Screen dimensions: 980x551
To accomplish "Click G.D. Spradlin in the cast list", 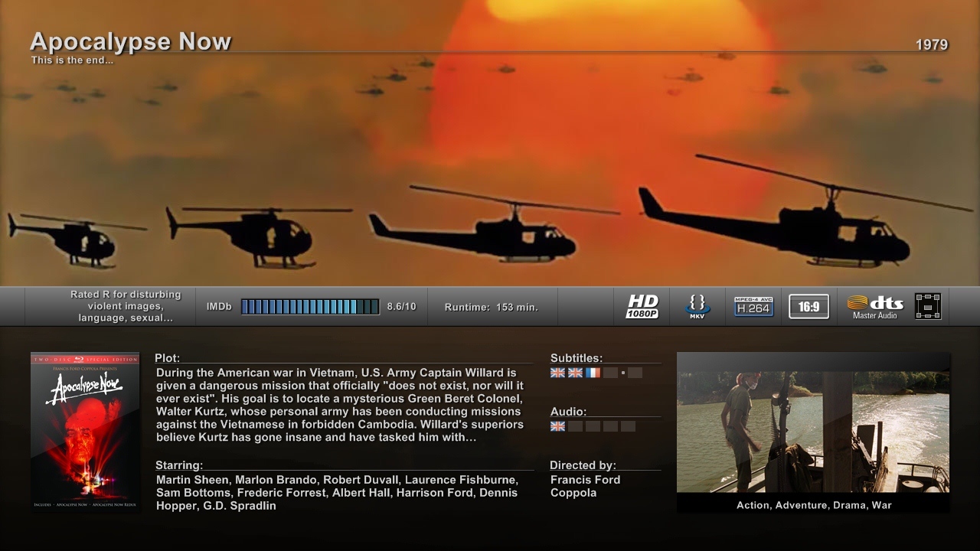I will click(240, 506).
